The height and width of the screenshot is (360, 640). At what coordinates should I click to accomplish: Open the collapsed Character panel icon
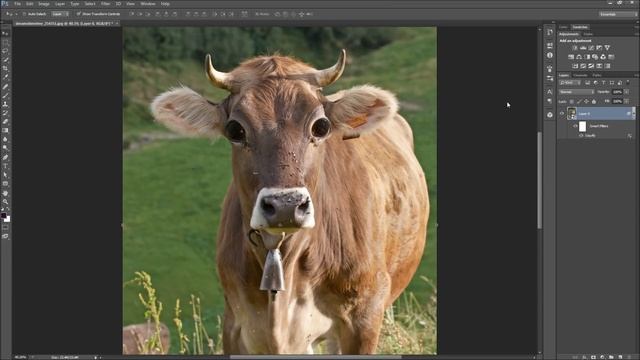[550, 92]
